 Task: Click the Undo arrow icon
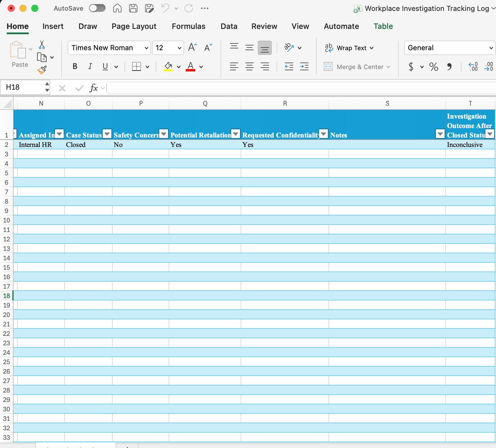point(165,8)
